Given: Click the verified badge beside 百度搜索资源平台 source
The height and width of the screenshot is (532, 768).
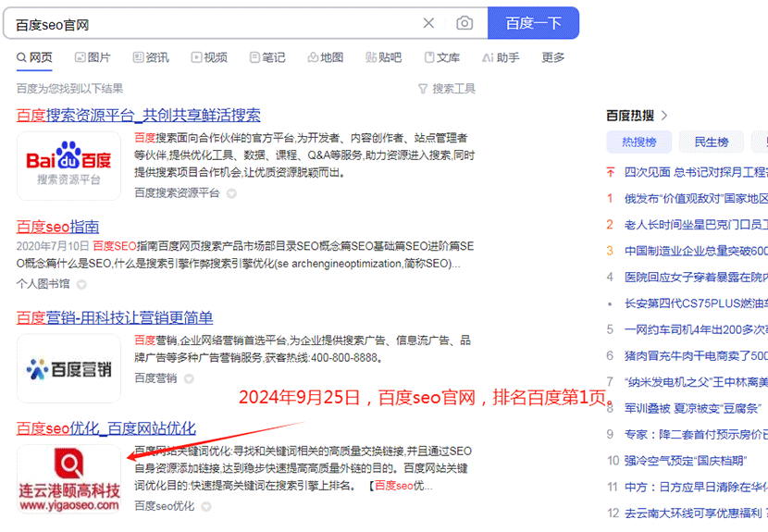Looking at the screenshot, I should coord(231,193).
